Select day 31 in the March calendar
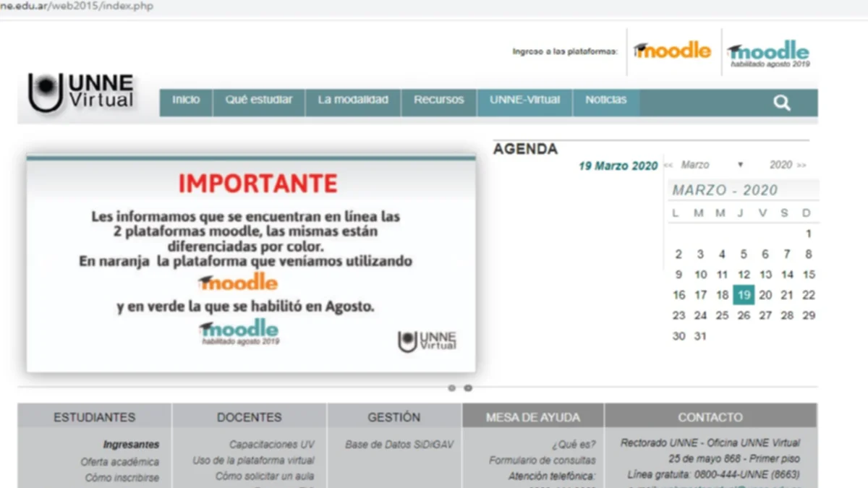 point(700,336)
